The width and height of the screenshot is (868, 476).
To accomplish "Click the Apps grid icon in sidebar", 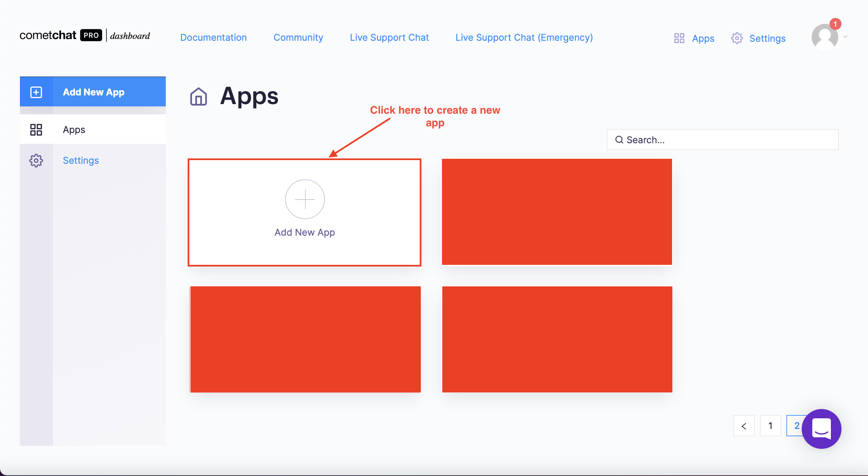I will coord(36,130).
